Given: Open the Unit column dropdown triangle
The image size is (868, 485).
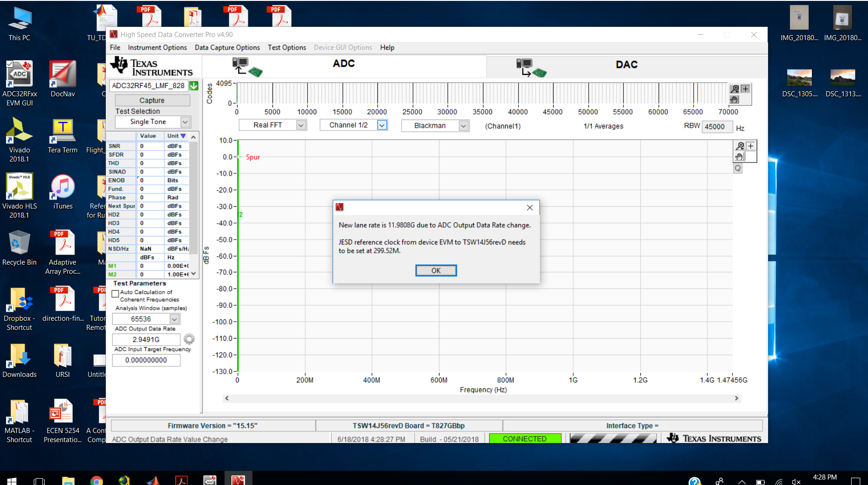Looking at the screenshot, I should [x=183, y=136].
